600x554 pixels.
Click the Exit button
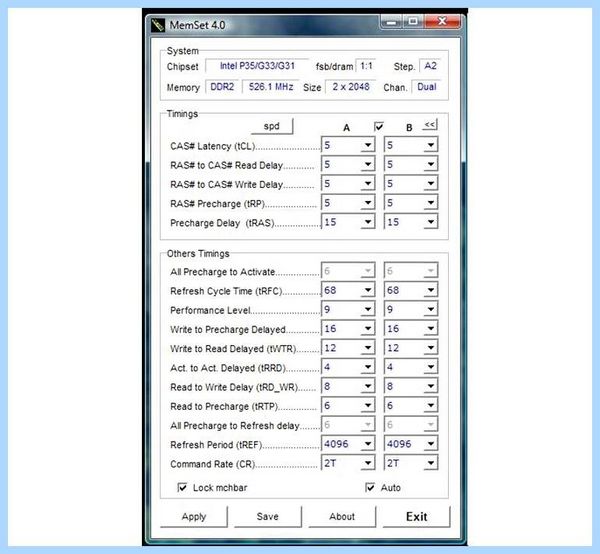coord(417,517)
